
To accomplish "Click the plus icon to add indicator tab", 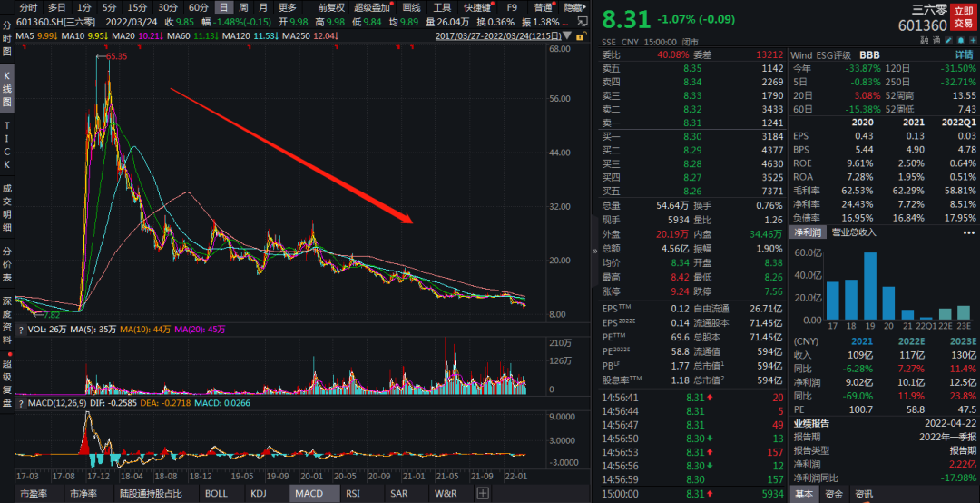I will pyautogui.click(x=483, y=494).
